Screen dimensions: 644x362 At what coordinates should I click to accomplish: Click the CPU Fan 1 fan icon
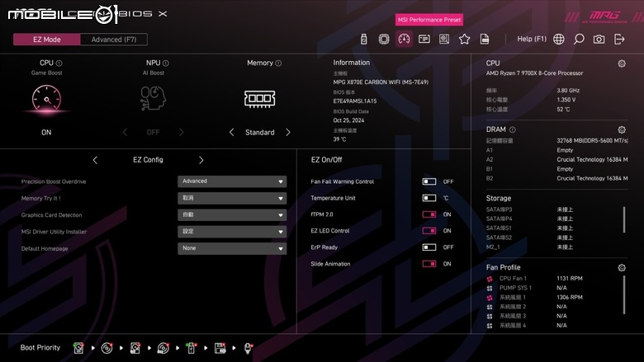click(490, 279)
